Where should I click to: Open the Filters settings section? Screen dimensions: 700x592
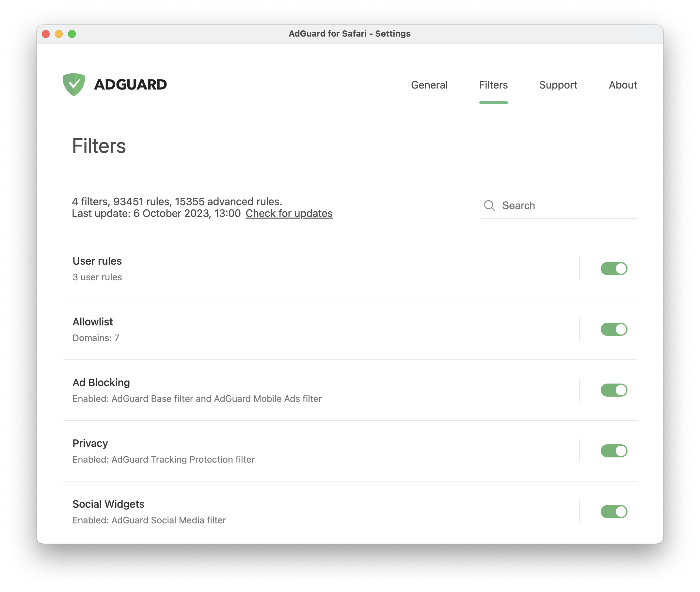[493, 85]
